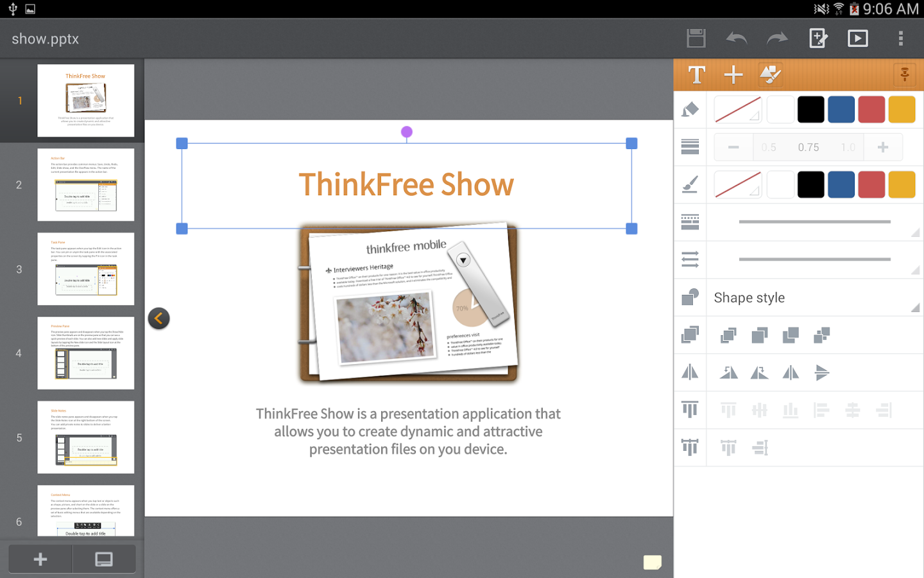Start the slideshow playback
This screenshot has height=578, width=924.
[858, 39]
